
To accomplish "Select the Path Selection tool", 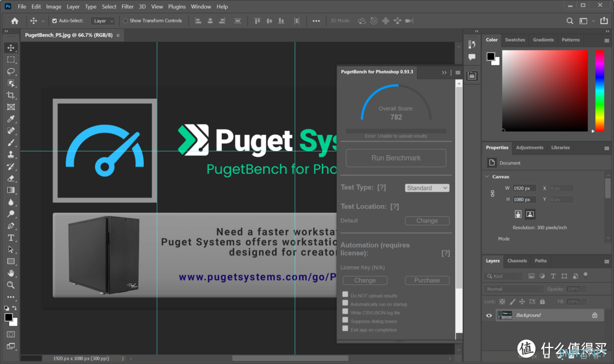I will 11,249.
